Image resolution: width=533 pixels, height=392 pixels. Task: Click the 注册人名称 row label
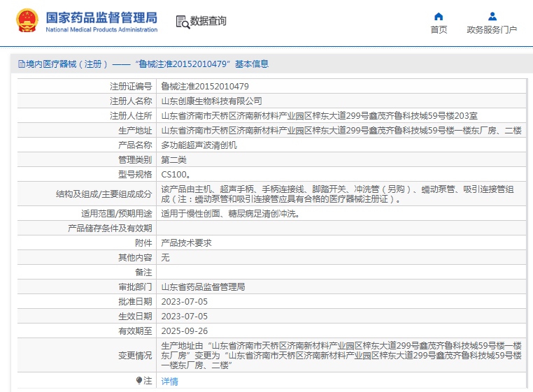[x=131, y=101]
